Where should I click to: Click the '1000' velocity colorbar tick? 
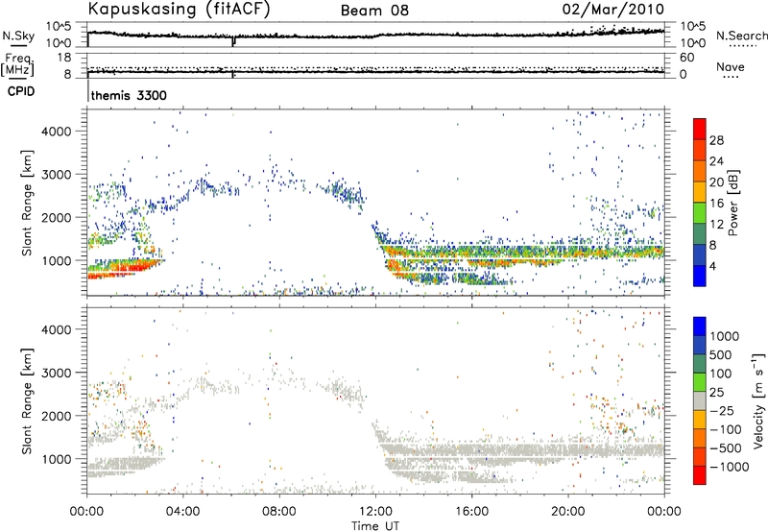725,336
